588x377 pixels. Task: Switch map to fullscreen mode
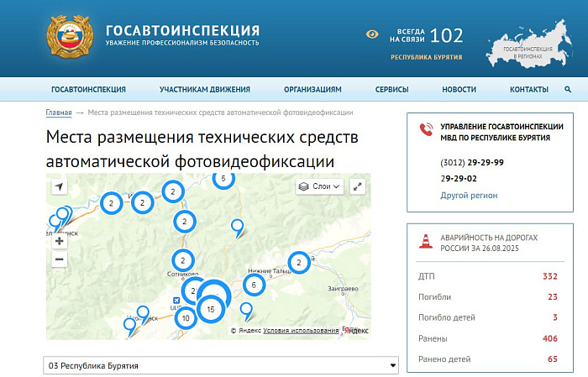pyautogui.click(x=357, y=186)
